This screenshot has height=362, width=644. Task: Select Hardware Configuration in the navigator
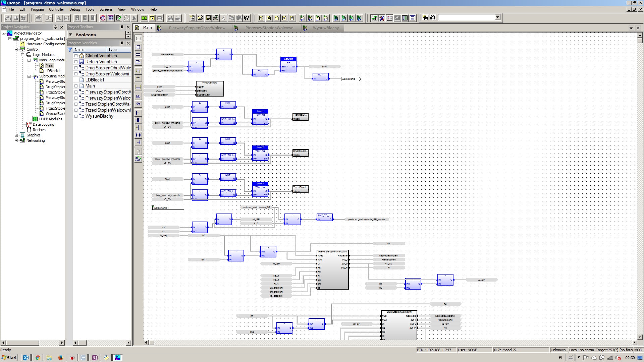click(x=45, y=44)
